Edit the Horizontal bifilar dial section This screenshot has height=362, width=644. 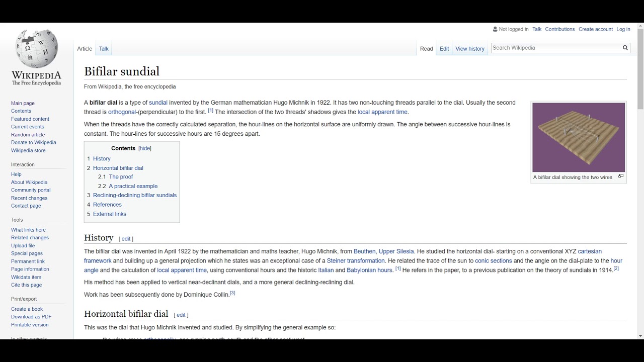click(x=181, y=315)
